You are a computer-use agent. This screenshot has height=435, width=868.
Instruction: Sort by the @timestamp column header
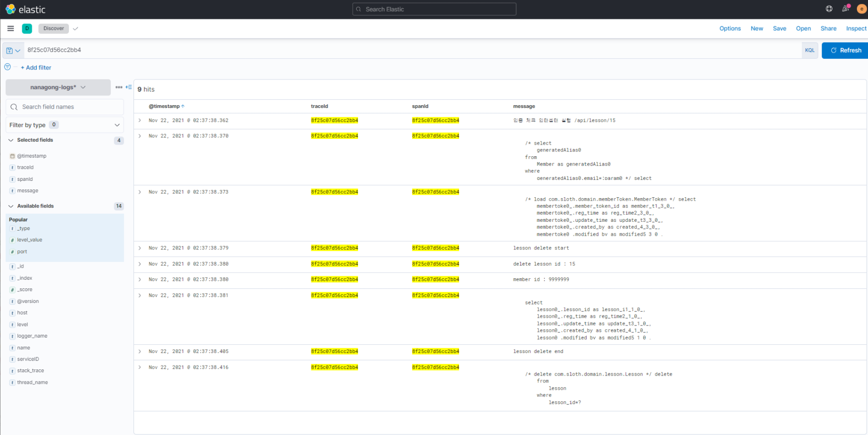pyautogui.click(x=164, y=106)
